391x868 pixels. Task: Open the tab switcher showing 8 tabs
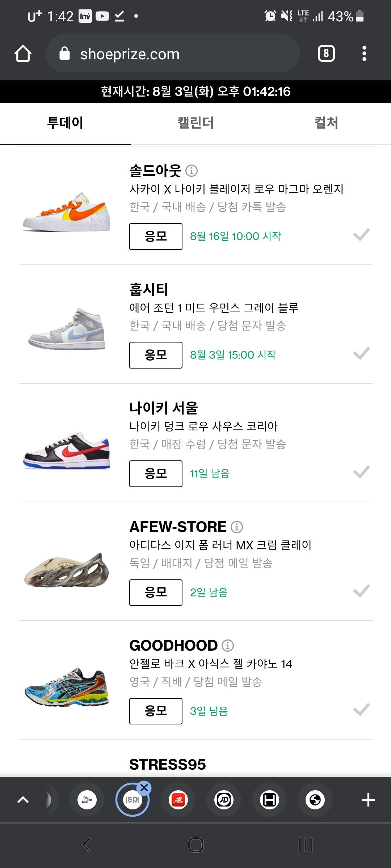click(326, 54)
